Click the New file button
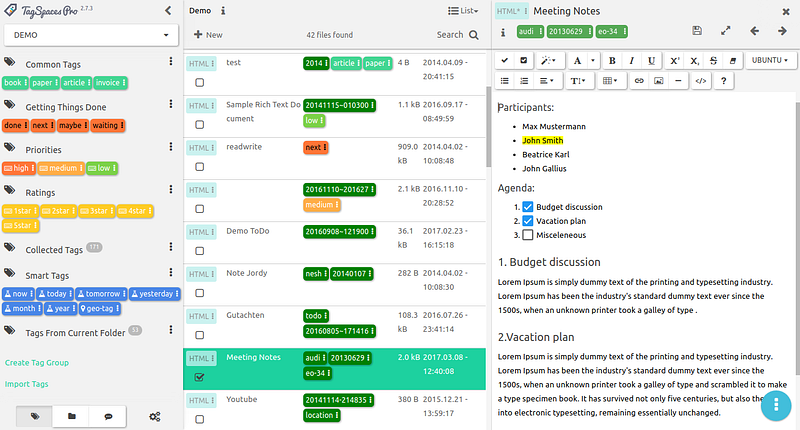This screenshot has height=430, width=800. (x=208, y=35)
